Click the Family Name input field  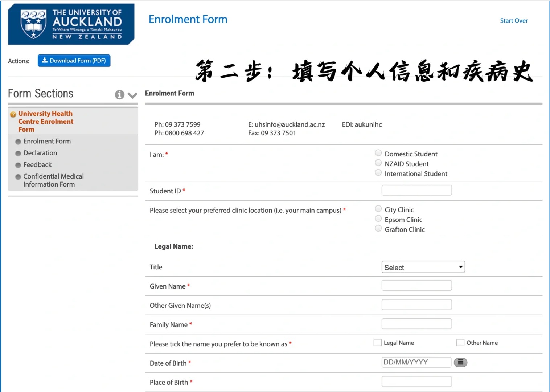click(416, 324)
